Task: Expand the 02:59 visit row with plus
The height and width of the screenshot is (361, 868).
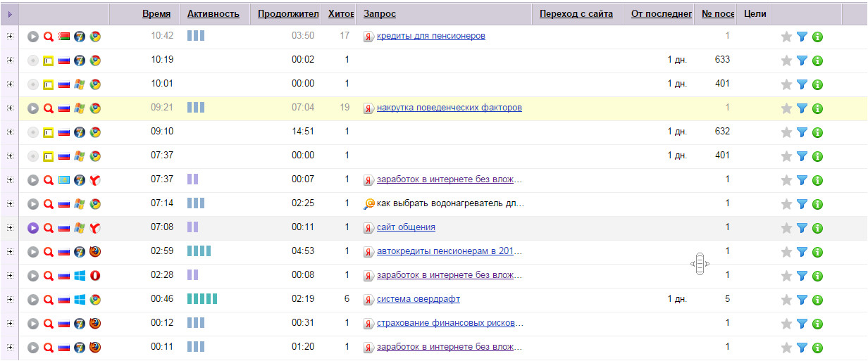Action: [10, 251]
